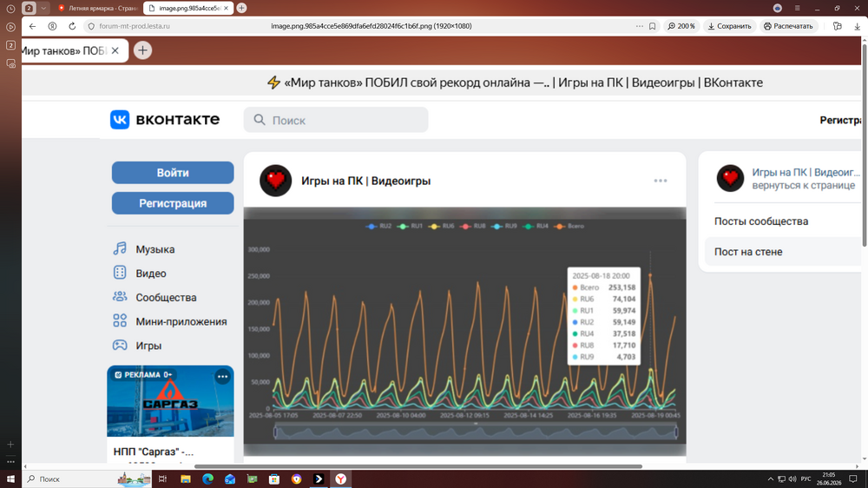Click the add panel plus icon in sidebar
This screenshot has width=868, height=488.
click(x=10, y=445)
